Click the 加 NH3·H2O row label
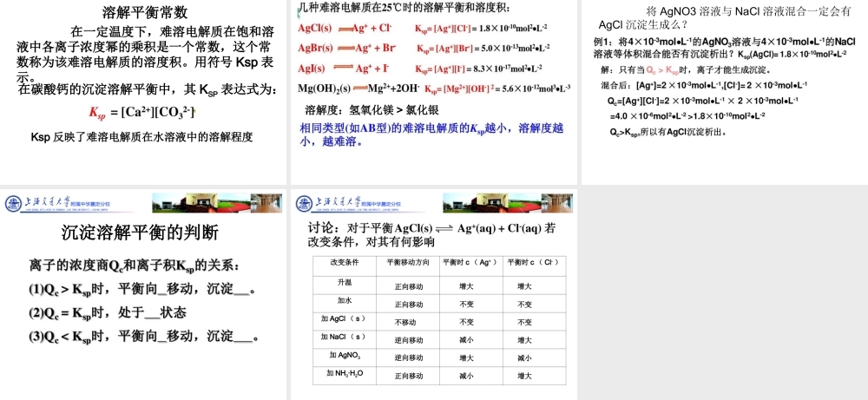The height and width of the screenshot is (400, 868). [345, 373]
